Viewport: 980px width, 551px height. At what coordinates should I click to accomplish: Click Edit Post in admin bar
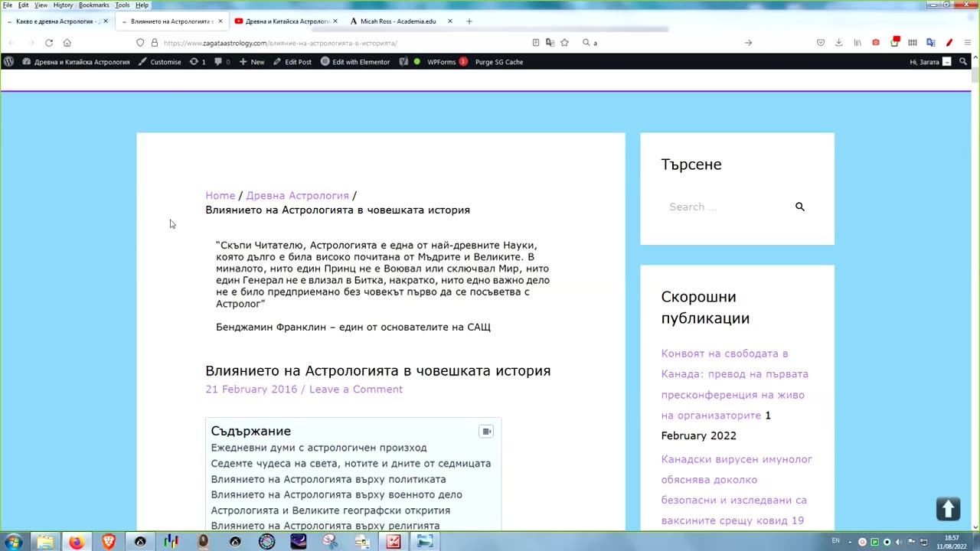tap(292, 62)
